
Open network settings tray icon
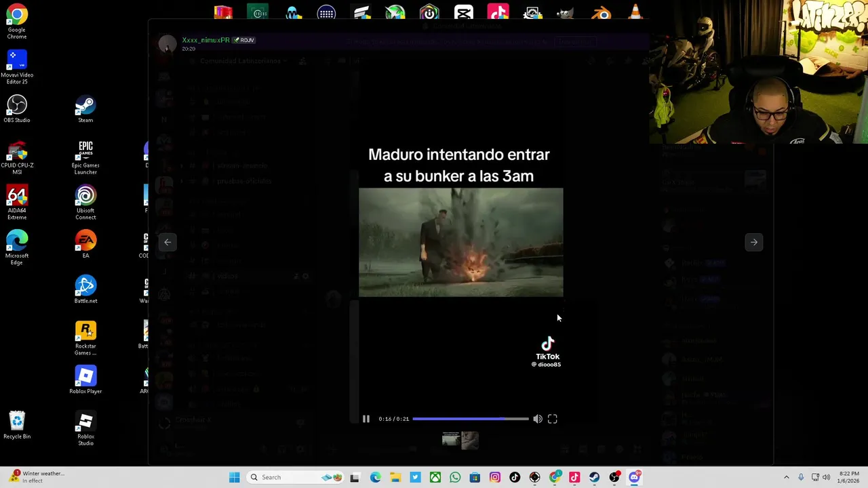click(815, 477)
